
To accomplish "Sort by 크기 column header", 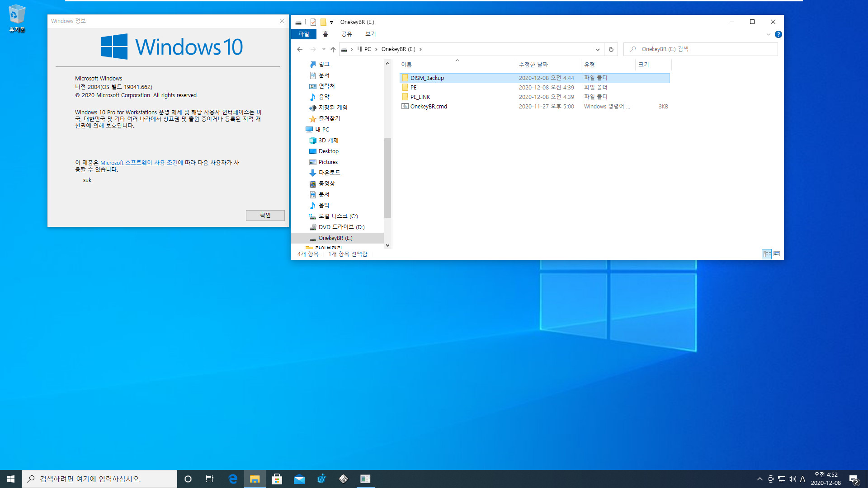I will 653,65.
